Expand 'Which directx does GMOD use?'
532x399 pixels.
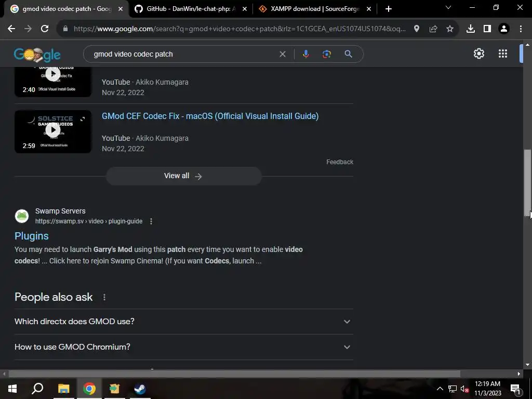click(184, 321)
